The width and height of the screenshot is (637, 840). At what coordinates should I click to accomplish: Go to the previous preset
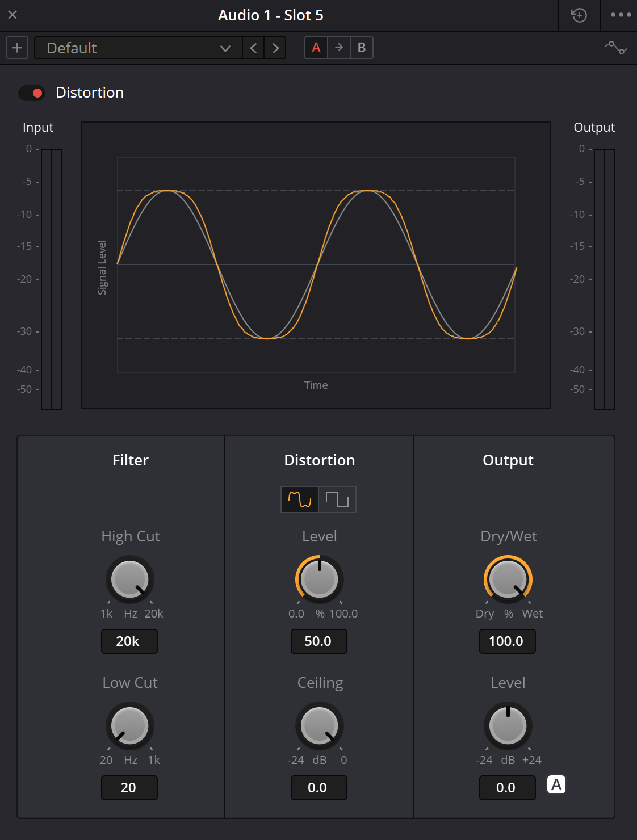coord(253,48)
